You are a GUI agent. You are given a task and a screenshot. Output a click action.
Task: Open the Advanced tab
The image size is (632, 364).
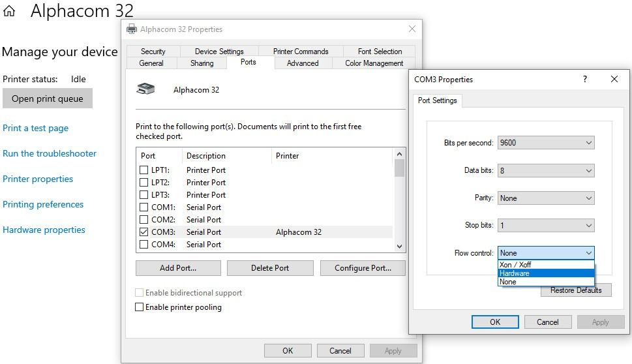tap(303, 63)
